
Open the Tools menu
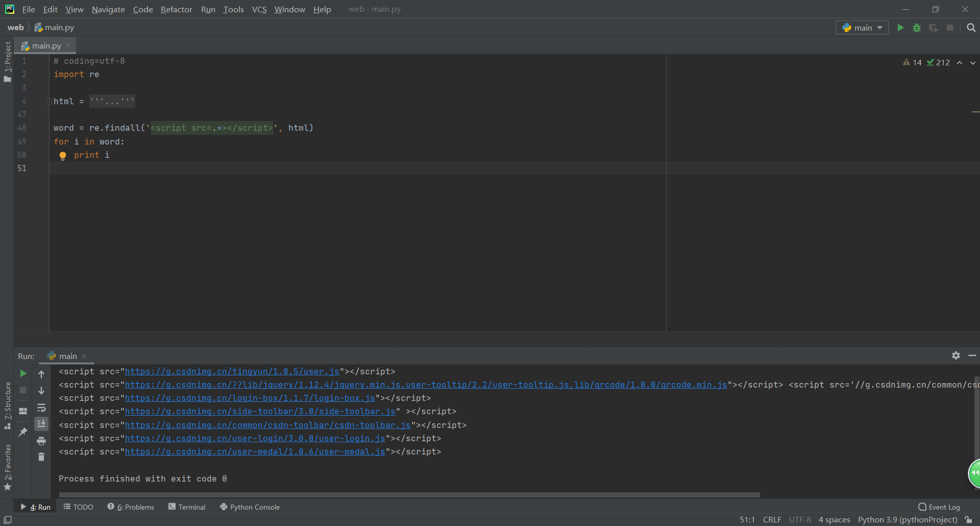[233, 9]
